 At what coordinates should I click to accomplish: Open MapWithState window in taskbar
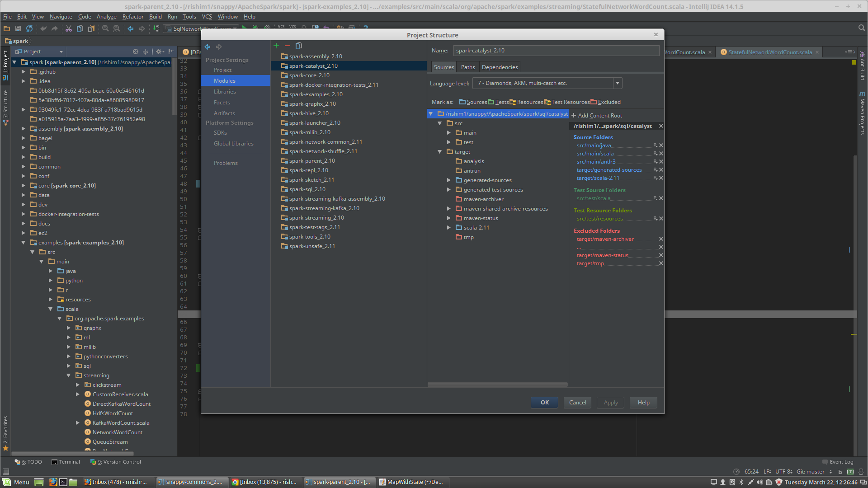click(411, 482)
